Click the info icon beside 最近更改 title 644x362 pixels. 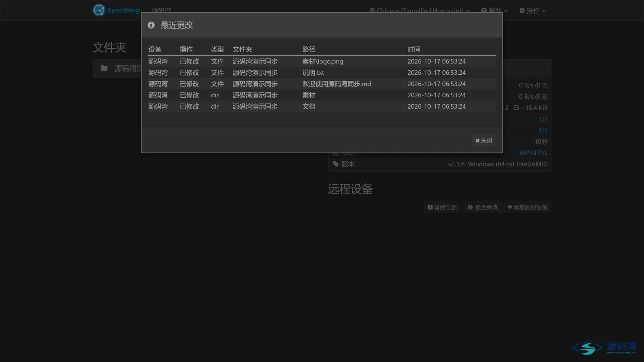click(x=151, y=25)
